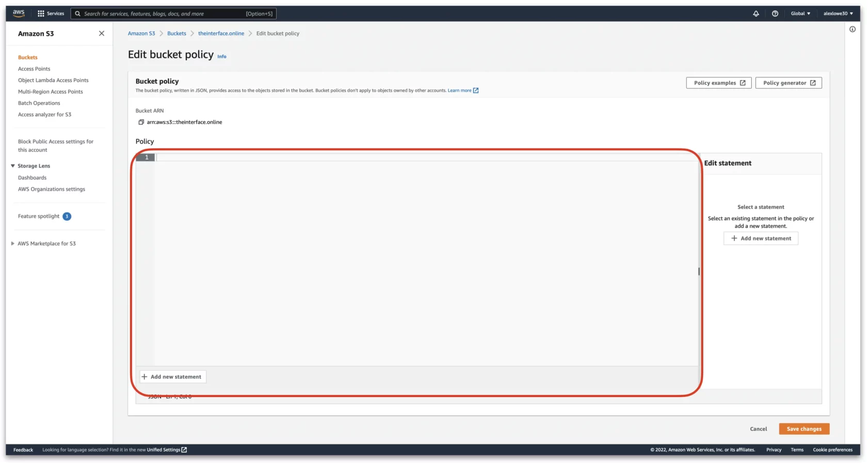Open the help question mark icon
Viewport: 868px width, 464px height.
[775, 13]
